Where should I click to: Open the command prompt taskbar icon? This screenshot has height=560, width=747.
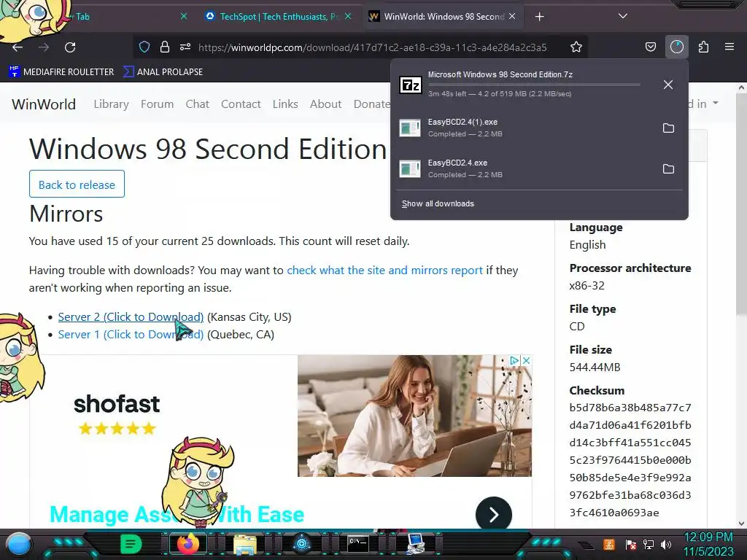[357, 544]
